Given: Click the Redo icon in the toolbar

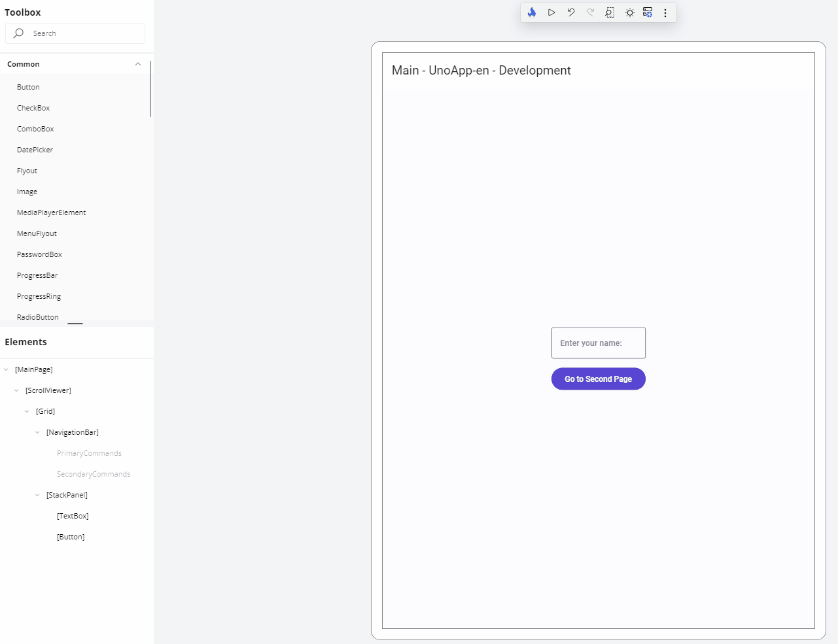Looking at the screenshot, I should (590, 12).
